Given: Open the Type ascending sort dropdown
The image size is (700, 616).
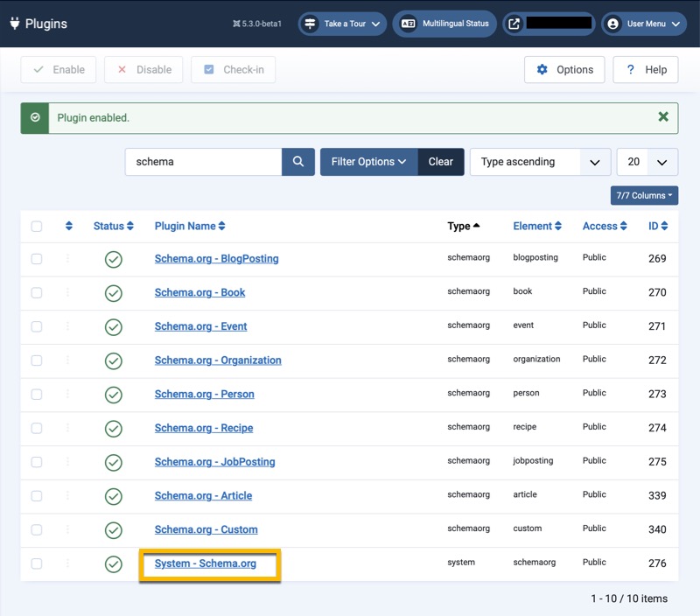Looking at the screenshot, I should (540, 162).
